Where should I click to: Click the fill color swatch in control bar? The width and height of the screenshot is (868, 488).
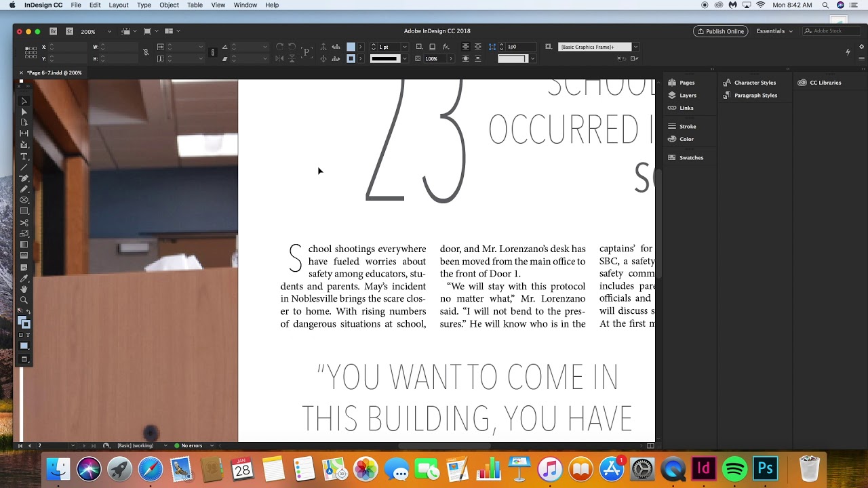351,47
